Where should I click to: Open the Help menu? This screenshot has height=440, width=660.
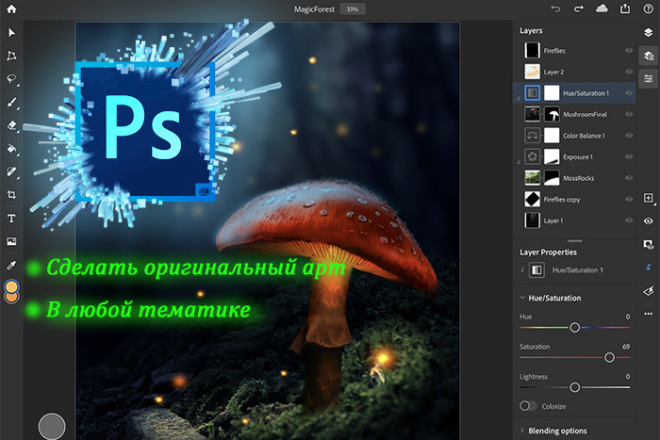click(x=648, y=9)
